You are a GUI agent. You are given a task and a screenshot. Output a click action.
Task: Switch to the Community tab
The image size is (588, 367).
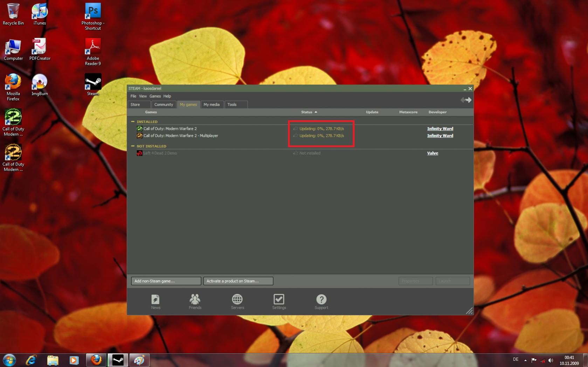[164, 105]
